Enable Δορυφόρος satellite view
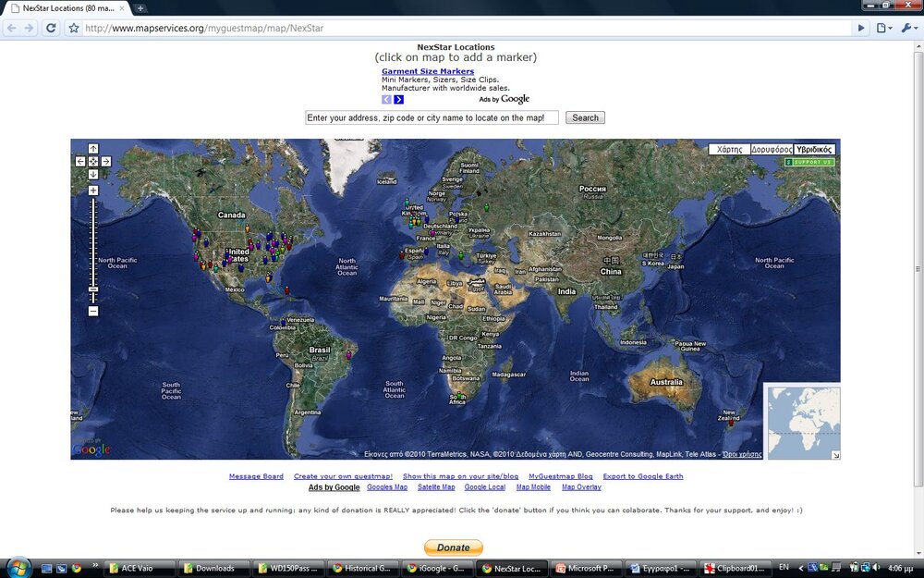This screenshot has height=578, width=924. 772,148
